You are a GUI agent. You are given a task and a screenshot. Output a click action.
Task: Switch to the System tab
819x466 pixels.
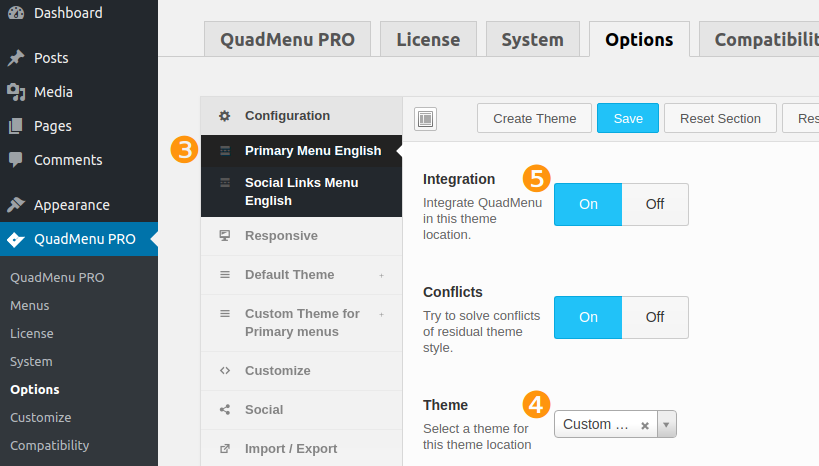tap(533, 39)
